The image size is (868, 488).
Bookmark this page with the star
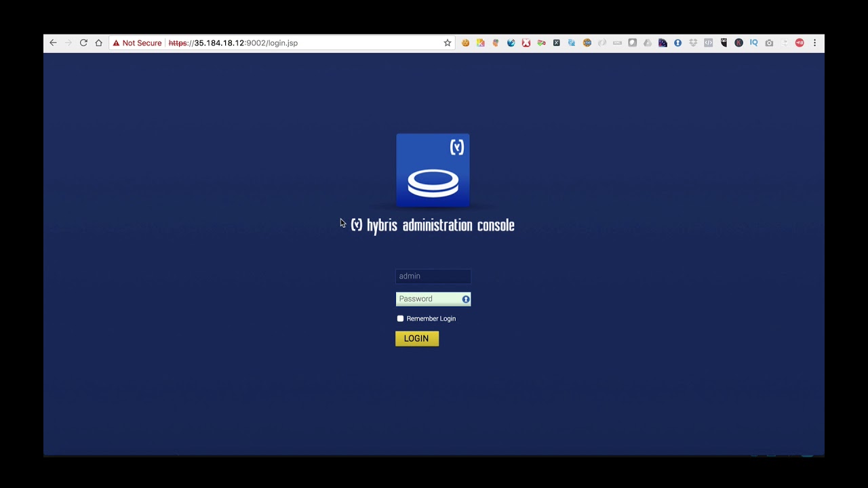[x=448, y=43]
